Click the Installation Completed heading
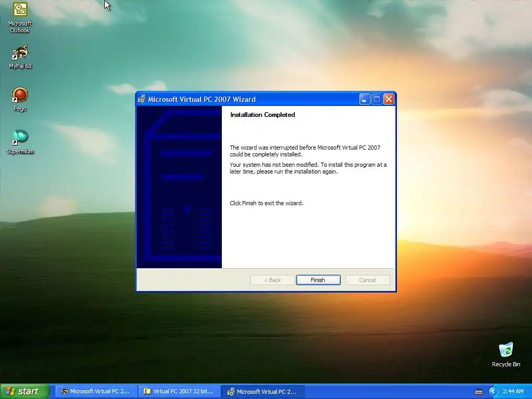The image size is (532, 399). pyautogui.click(x=262, y=115)
